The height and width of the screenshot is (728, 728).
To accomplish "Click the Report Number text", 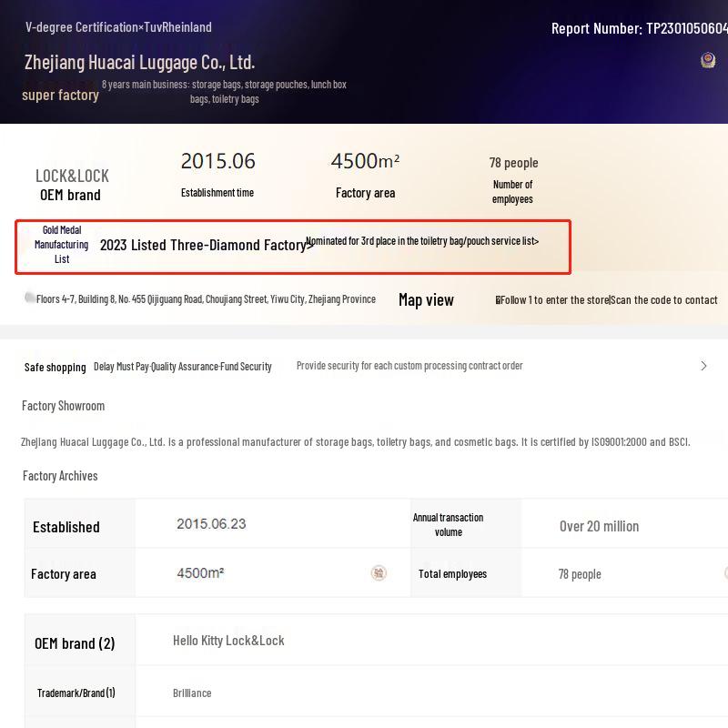I will click(639, 28).
